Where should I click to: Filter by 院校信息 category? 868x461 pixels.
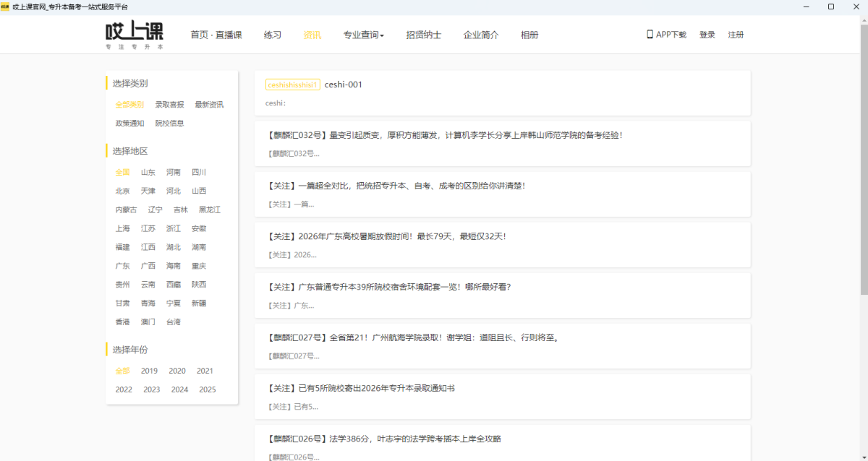169,124
